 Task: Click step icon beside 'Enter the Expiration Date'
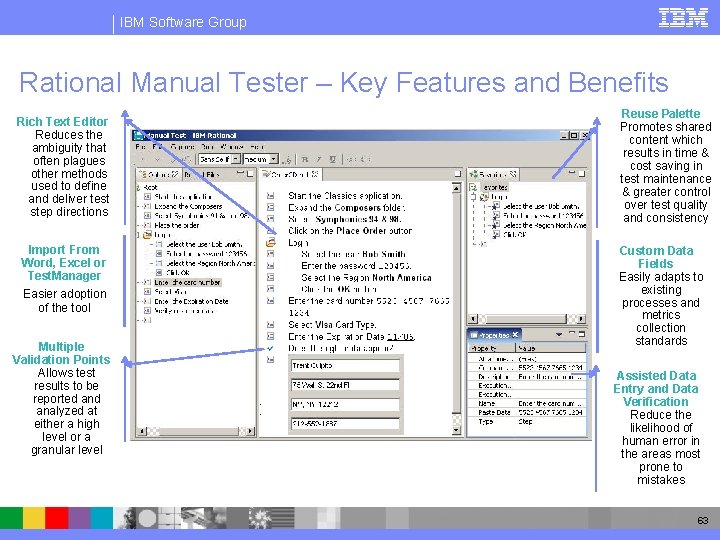point(271,337)
